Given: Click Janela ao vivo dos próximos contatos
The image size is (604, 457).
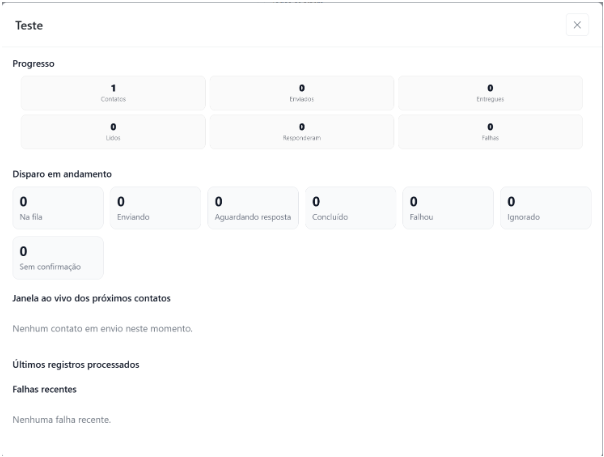Looking at the screenshot, I should point(91,298).
